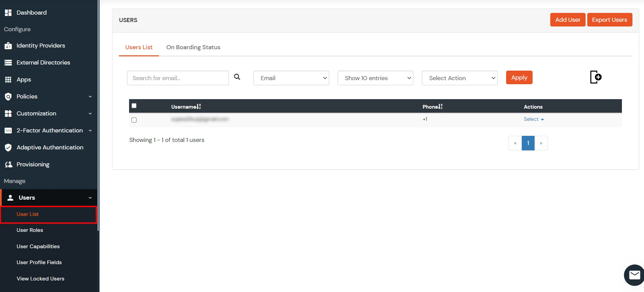Click the sidebar vertical scrollbar
This screenshot has height=292, width=644.
98,115
